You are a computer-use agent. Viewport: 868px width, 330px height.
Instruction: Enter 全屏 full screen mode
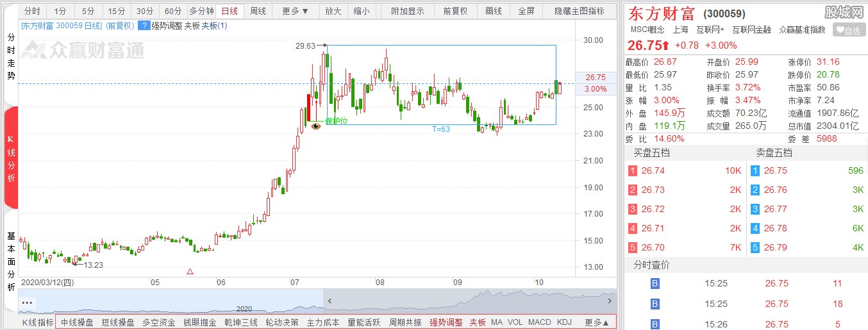coord(526,11)
